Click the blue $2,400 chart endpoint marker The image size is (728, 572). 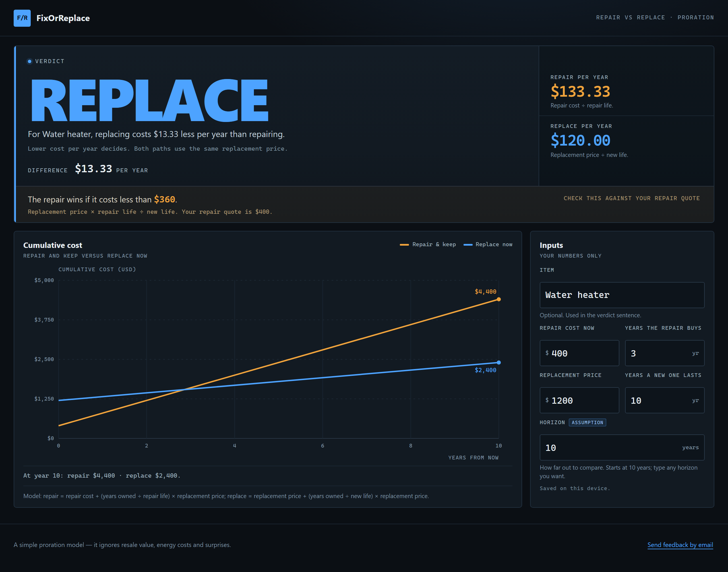[499, 363]
